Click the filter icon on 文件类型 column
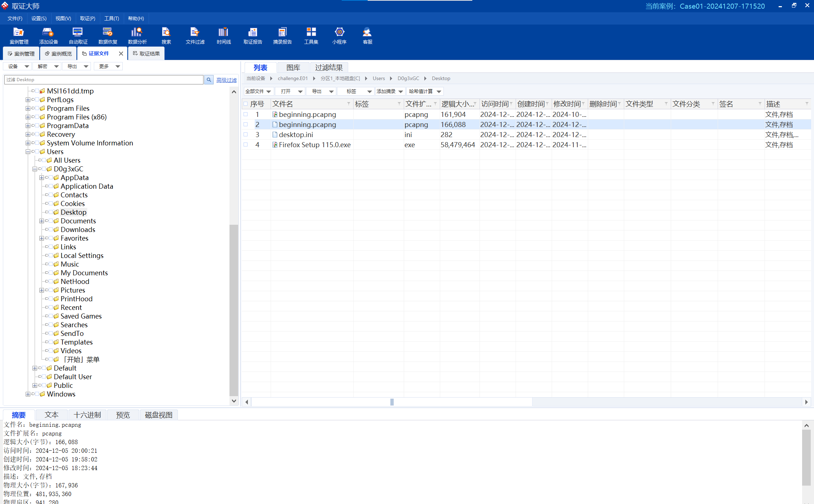This screenshot has width=814, height=504. click(666, 104)
